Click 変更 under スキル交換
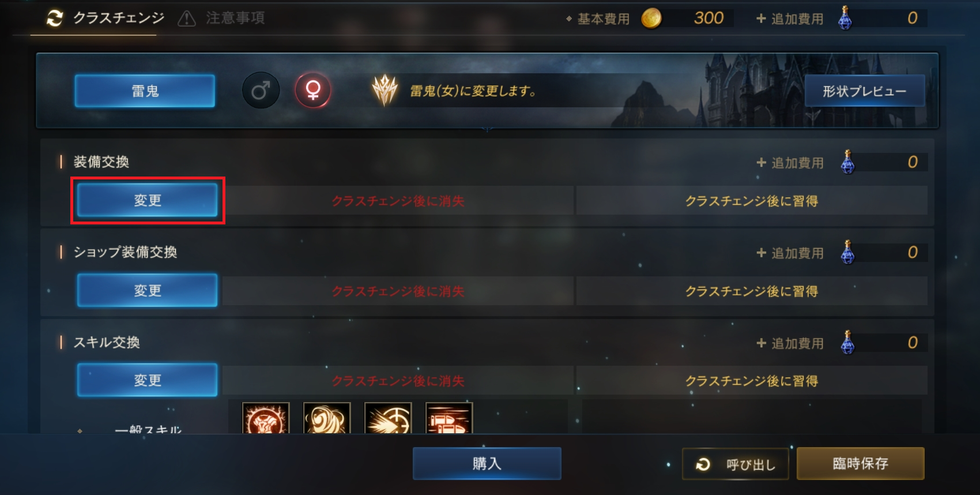The width and height of the screenshot is (980, 495). [148, 380]
